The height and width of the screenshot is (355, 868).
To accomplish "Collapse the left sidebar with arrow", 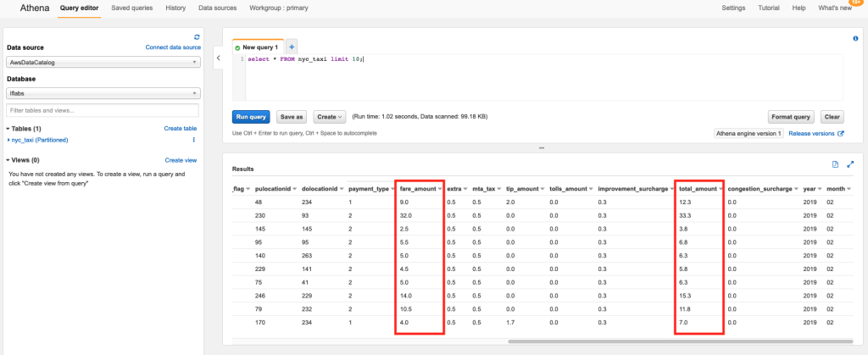I will click(218, 58).
